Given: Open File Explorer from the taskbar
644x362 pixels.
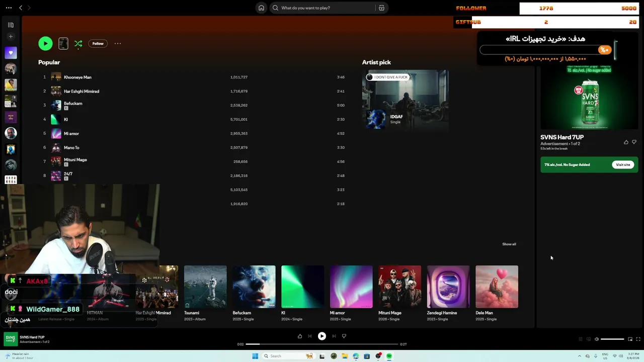Looking at the screenshot, I should (x=345, y=356).
